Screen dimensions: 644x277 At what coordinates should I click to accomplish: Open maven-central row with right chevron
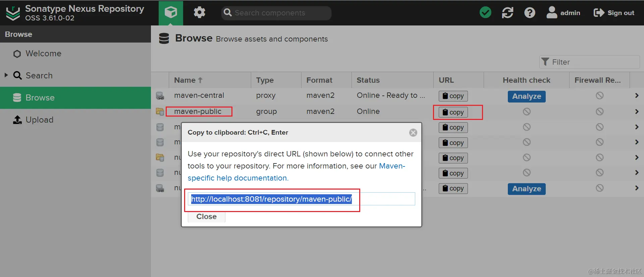[x=637, y=95]
